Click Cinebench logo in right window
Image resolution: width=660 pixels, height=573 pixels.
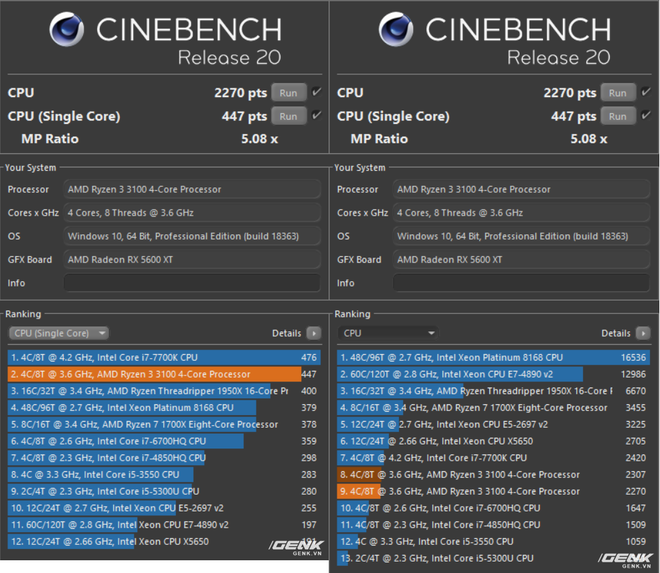(x=396, y=29)
